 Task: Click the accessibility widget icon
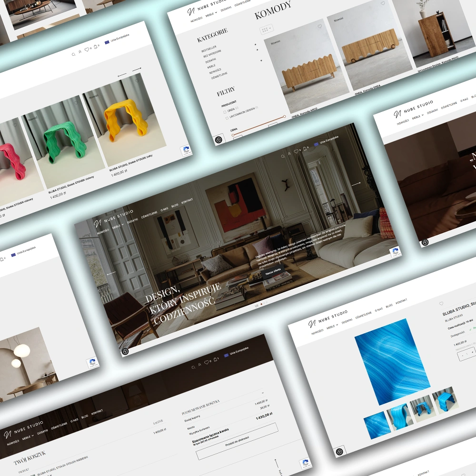218,139
